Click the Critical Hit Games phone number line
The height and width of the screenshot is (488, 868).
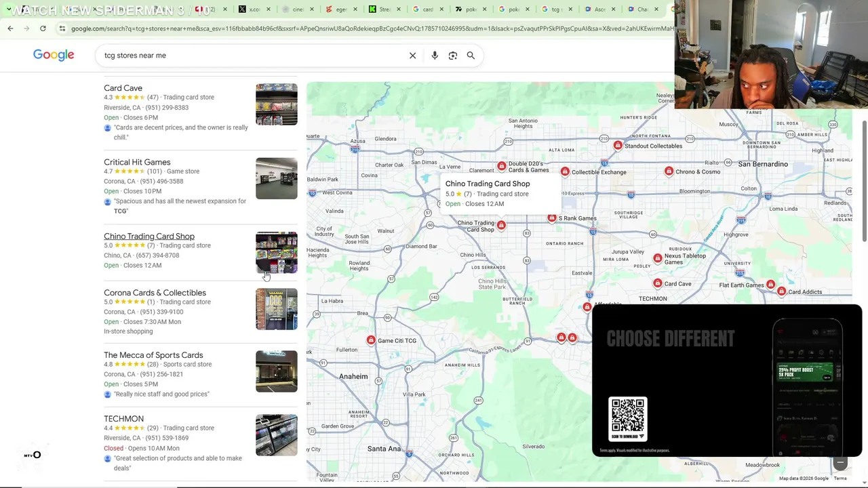pos(144,182)
